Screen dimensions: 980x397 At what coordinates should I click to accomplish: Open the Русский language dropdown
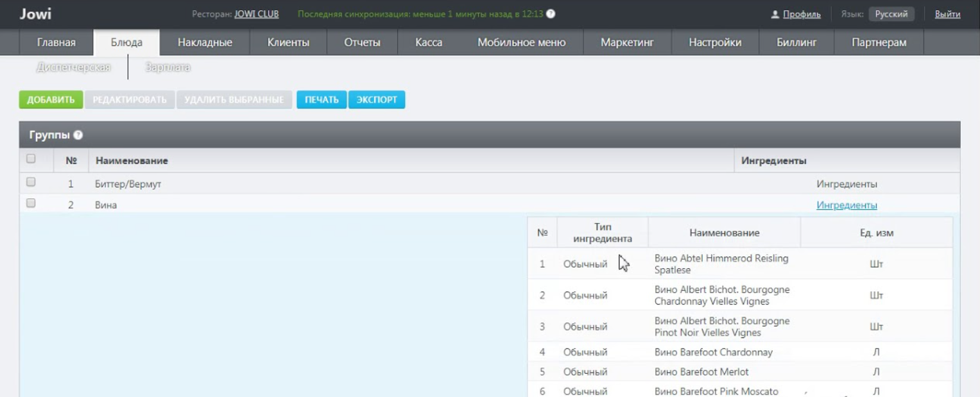(x=891, y=14)
